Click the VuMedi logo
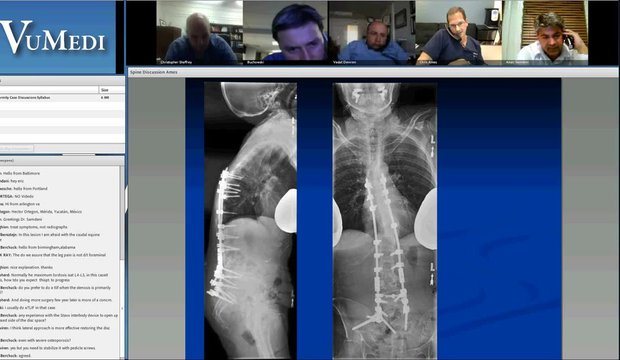The image size is (620, 360). pos(52,38)
